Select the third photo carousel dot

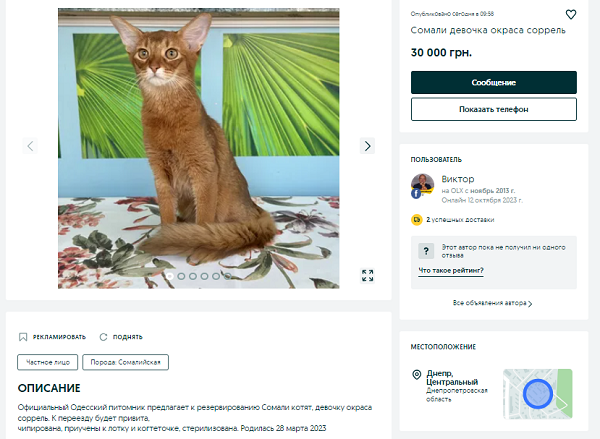pyautogui.click(x=193, y=275)
